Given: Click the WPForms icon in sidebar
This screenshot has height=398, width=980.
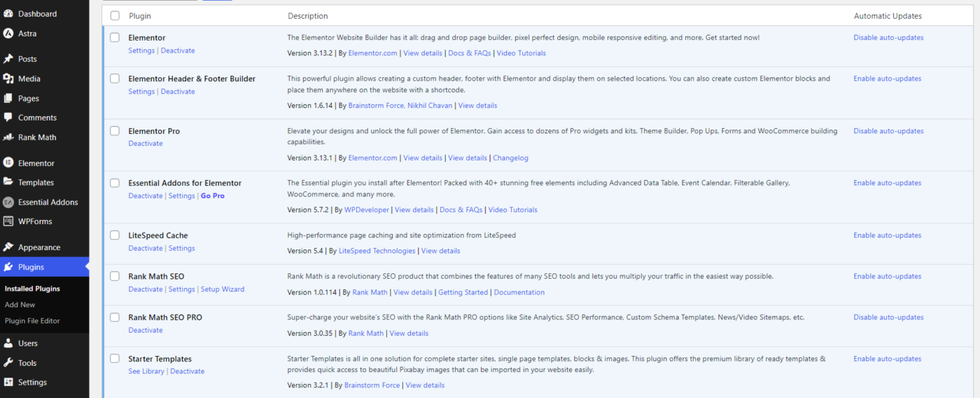Looking at the screenshot, I should (x=8, y=221).
